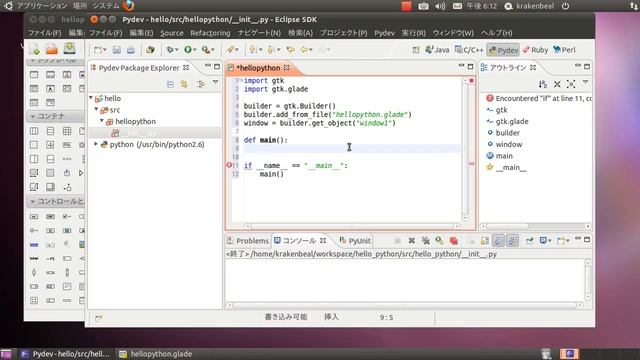Click the green Run toolbar icon

188,50
